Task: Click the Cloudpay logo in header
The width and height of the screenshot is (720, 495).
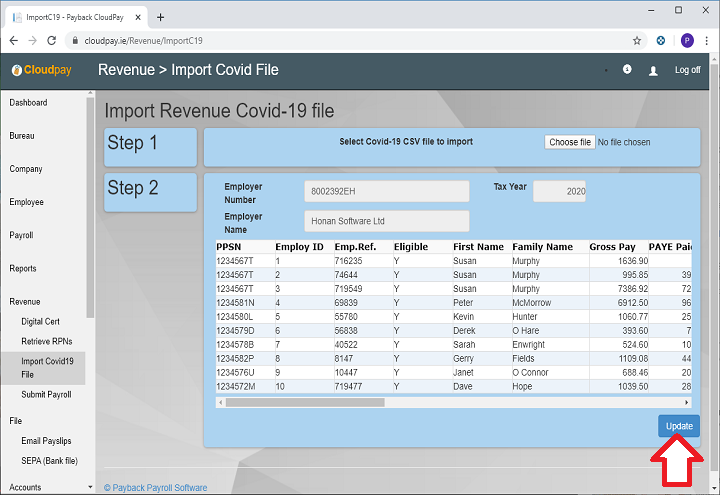Action: pos(41,70)
